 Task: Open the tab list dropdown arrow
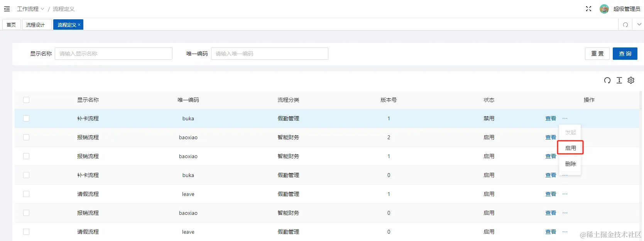point(639,24)
